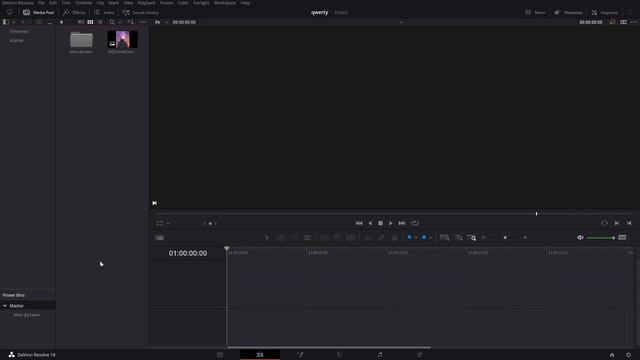This screenshot has height=360, width=640.
Task: Switch media pool to metadata view
Action: tap(81, 22)
